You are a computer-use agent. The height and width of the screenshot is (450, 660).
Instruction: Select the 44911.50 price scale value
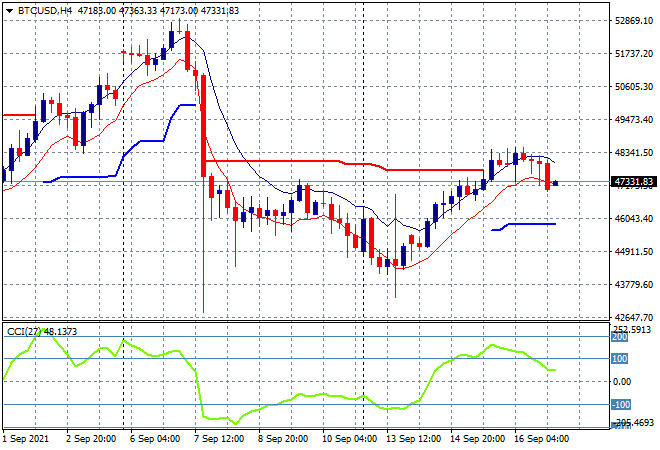632,251
